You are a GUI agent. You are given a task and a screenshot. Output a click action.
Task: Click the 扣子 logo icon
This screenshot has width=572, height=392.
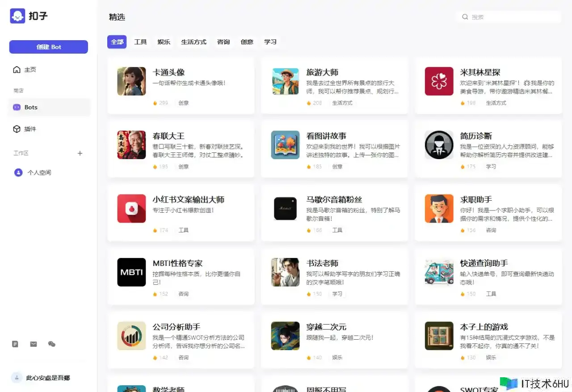(x=17, y=16)
